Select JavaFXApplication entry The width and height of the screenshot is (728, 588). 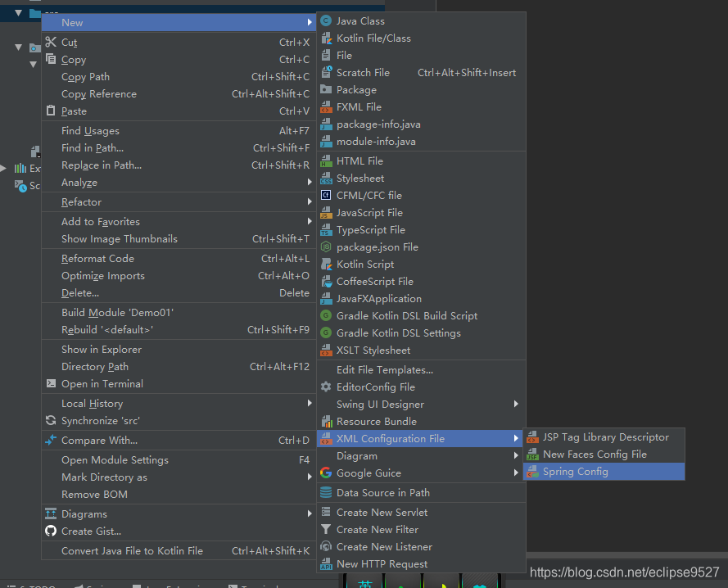[x=421, y=299]
